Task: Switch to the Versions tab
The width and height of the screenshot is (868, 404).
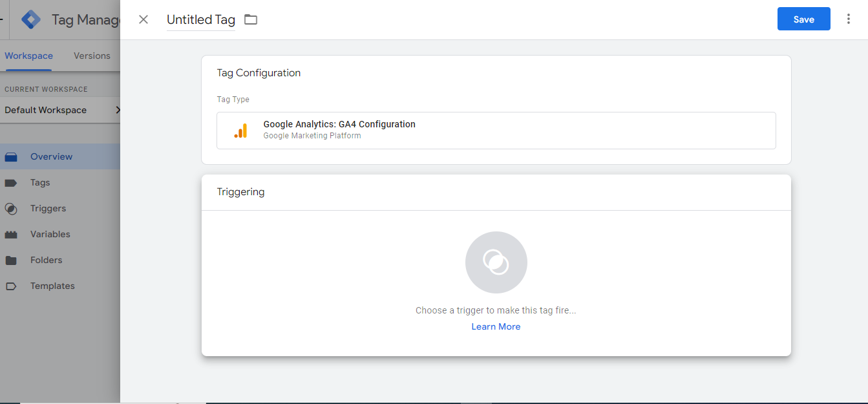Action: (92, 56)
